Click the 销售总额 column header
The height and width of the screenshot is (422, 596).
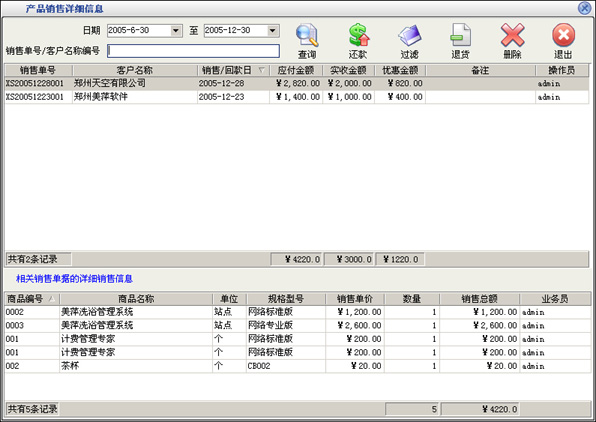pyautogui.click(x=479, y=299)
